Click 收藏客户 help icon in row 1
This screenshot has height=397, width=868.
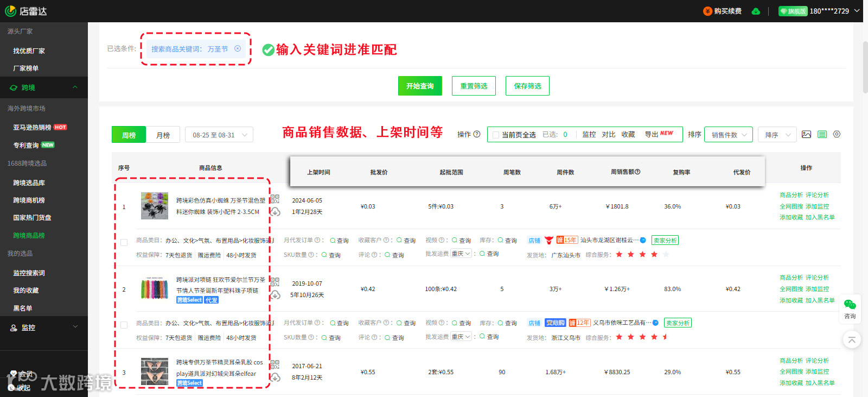pyautogui.click(x=386, y=240)
